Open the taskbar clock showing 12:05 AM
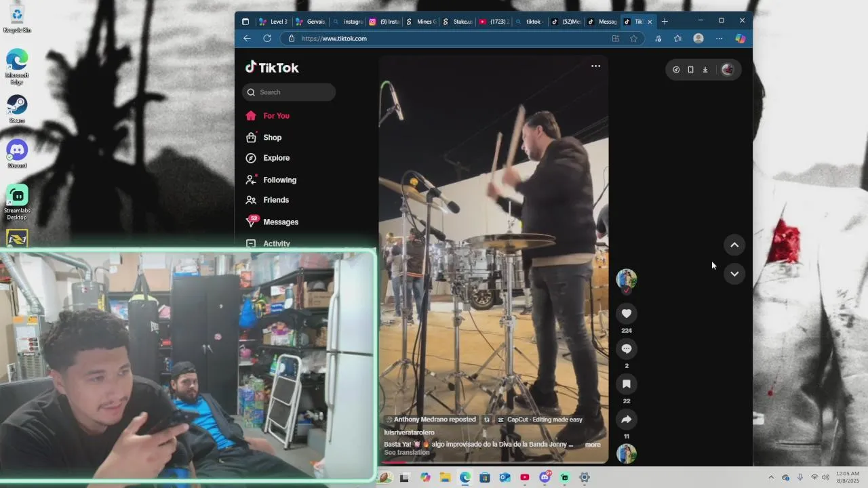This screenshot has width=868, height=488. coord(848,477)
